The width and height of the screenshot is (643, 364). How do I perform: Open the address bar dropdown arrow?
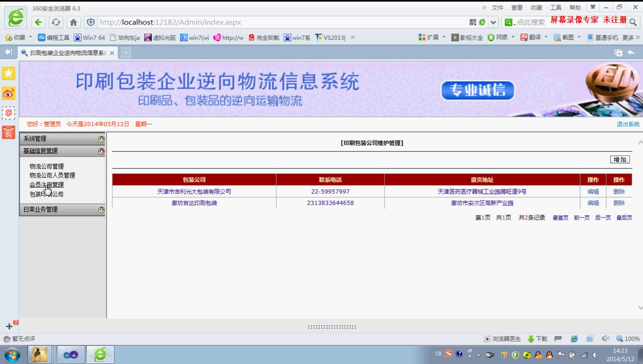coord(493,22)
